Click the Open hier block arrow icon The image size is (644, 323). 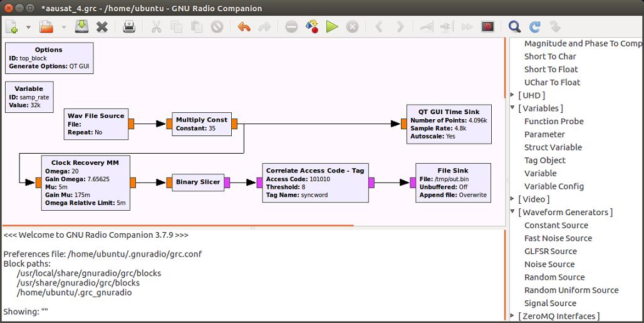click(555, 27)
